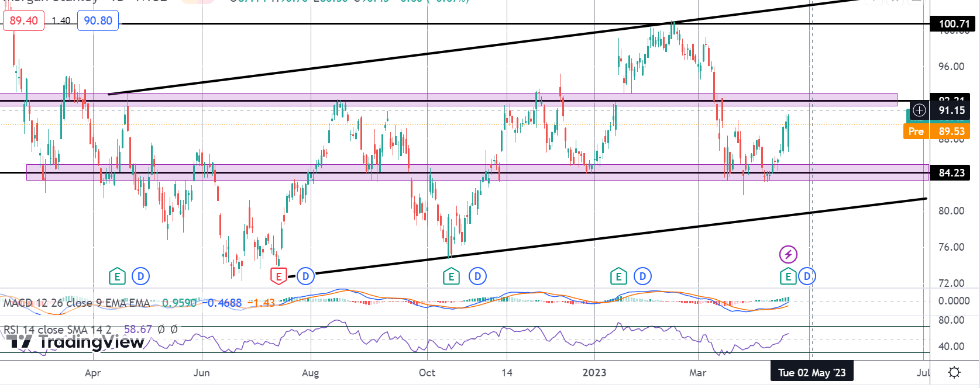
Task: Select the lower ascending channel trendline
Action: coord(607,237)
